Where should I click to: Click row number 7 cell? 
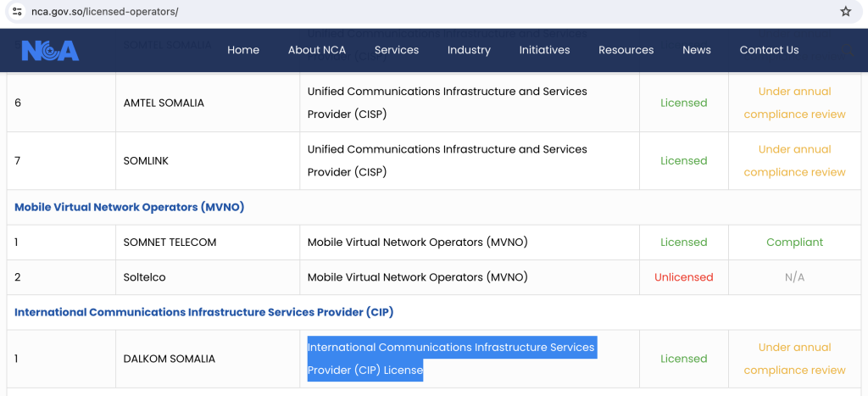61,160
